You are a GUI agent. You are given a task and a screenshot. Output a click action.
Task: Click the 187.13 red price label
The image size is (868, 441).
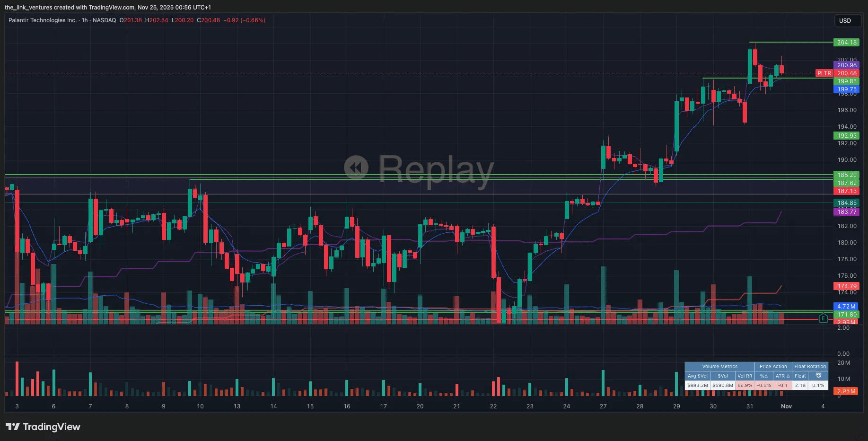(846, 191)
